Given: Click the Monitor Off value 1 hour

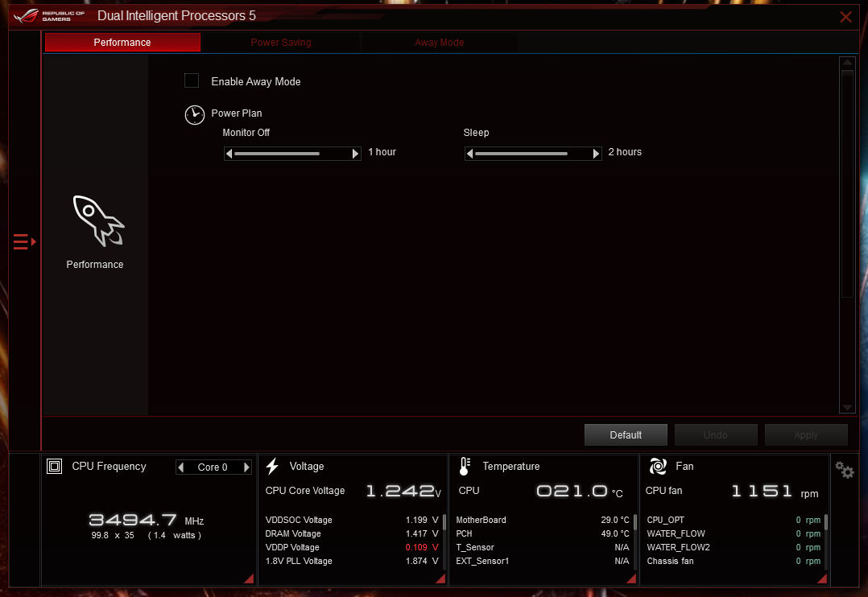Looking at the screenshot, I should [382, 152].
